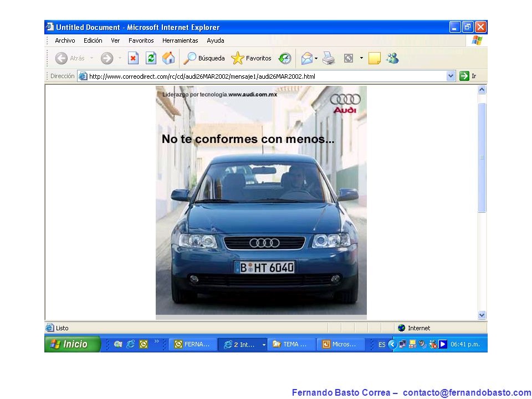
Task: Click the www.audi.com.mx text in the ad
Action: (x=253, y=95)
